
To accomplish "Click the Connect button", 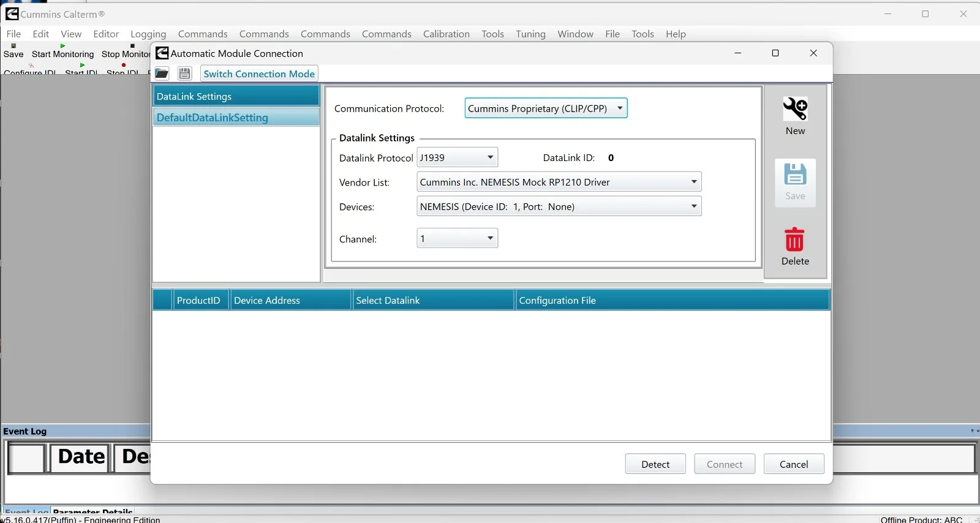I will (725, 464).
